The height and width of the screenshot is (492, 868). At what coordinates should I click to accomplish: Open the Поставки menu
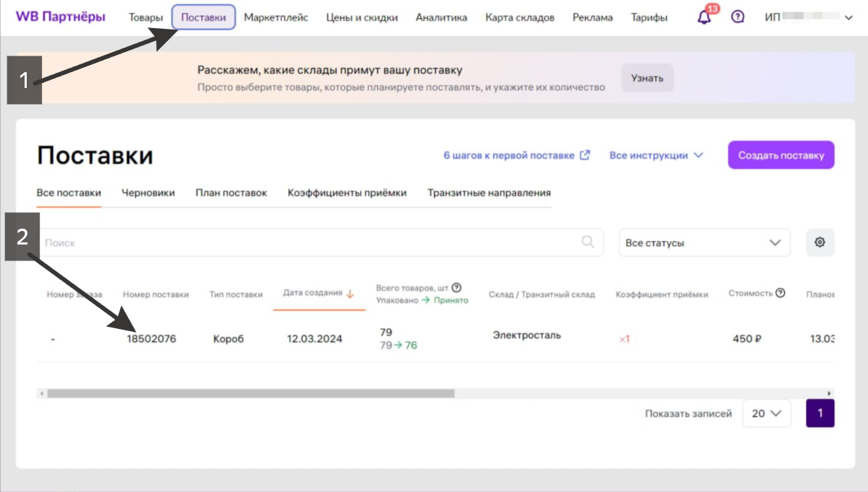click(204, 17)
